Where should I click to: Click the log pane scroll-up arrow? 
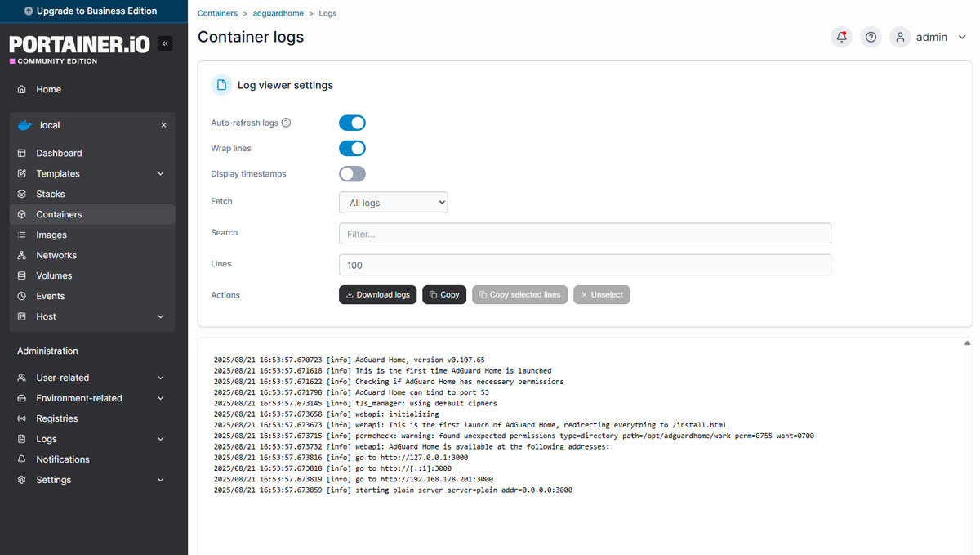coord(968,343)
